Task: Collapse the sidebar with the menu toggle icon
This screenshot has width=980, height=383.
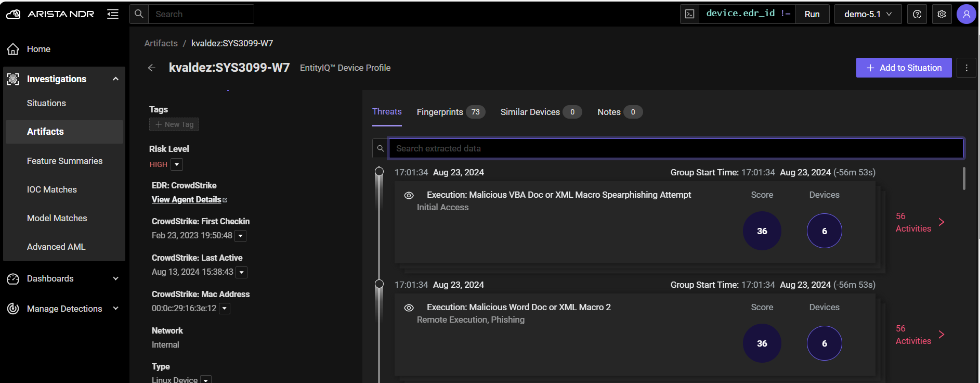Action: click(x=113, y=14)
